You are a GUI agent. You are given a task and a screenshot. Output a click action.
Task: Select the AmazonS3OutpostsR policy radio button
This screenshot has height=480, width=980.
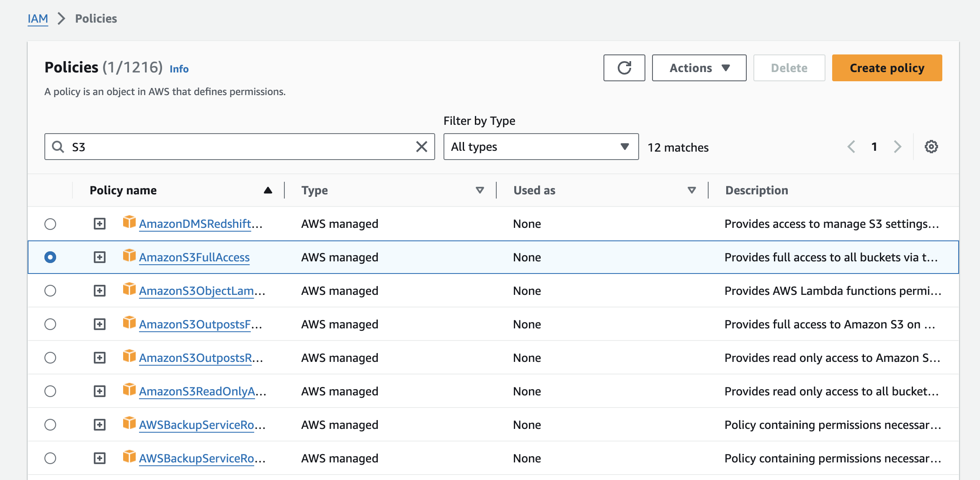tap(50, 358)
